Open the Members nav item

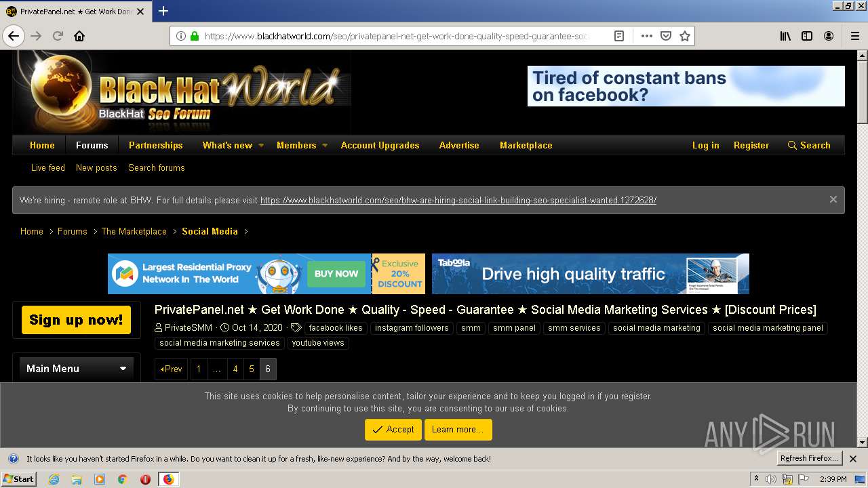(x=296, y=145)
